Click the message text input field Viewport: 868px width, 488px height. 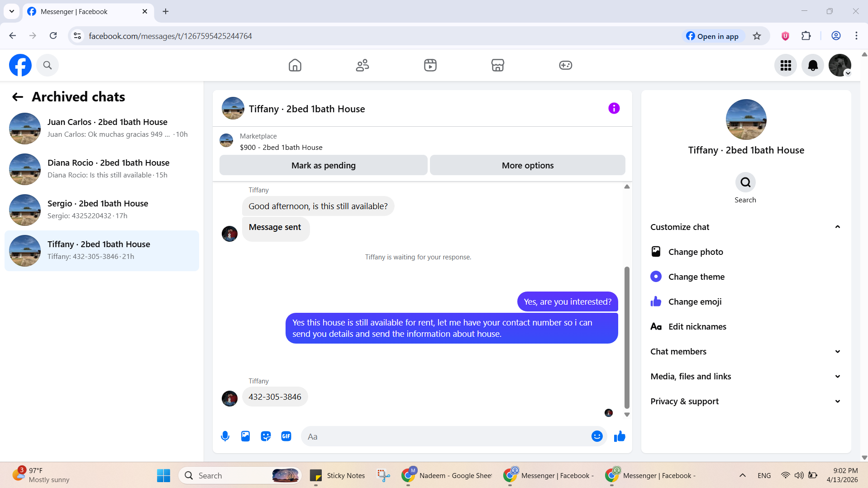[446, 436]
